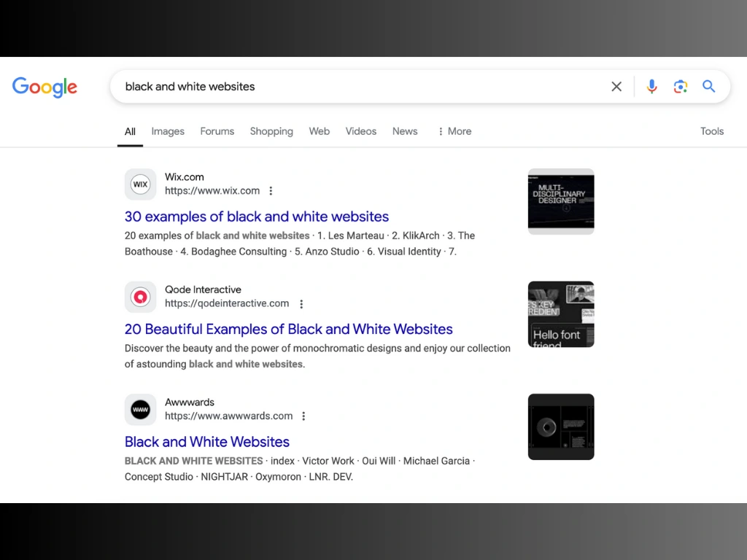This screenshot has width=747, height=560.
Task: Click the snippet listing 'Victor Work · Oui Will'
Action: [x=300, y=469]
